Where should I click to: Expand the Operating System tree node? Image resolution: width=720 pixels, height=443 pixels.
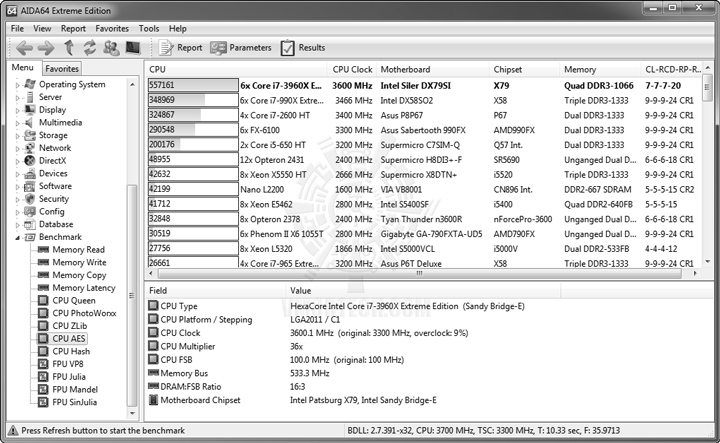17,85
